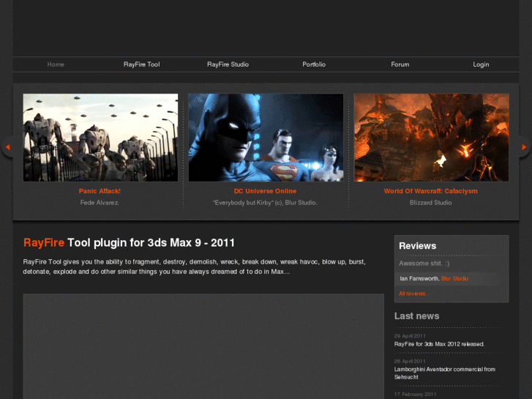Viewport: 532px width, 399px height.
Task: Click the Awesome shit. :) review quote
Action: (x=424, y=263)
